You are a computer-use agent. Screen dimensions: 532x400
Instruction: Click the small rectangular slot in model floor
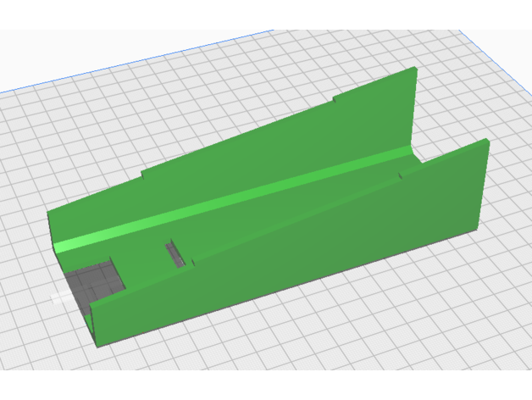(175, 253)
